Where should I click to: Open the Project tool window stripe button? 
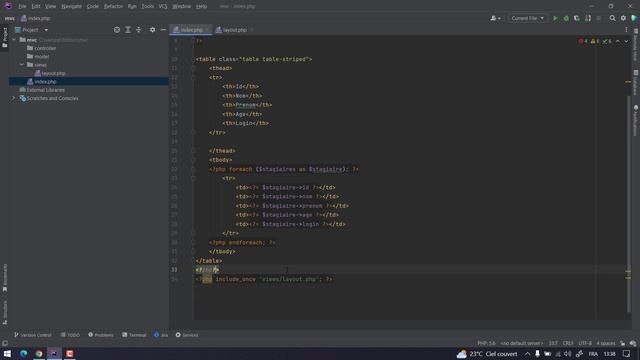tap(4, 38)
